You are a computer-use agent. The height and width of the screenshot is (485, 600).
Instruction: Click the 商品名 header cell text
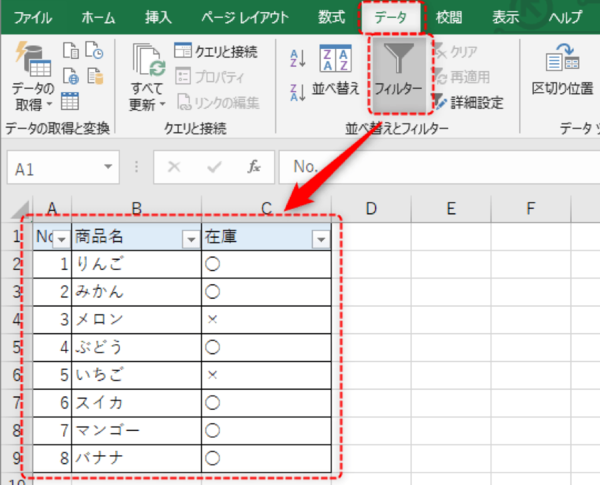(x=99, y=237)
